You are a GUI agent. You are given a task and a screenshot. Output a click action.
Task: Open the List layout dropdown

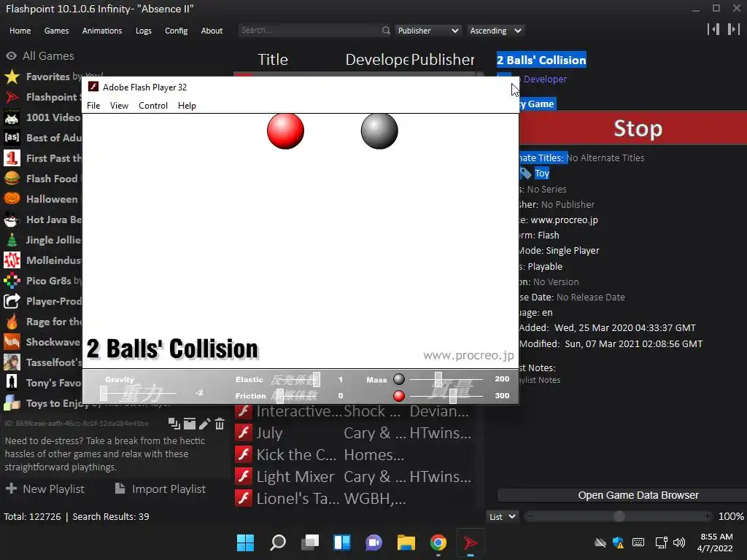(x=502, y=517)
